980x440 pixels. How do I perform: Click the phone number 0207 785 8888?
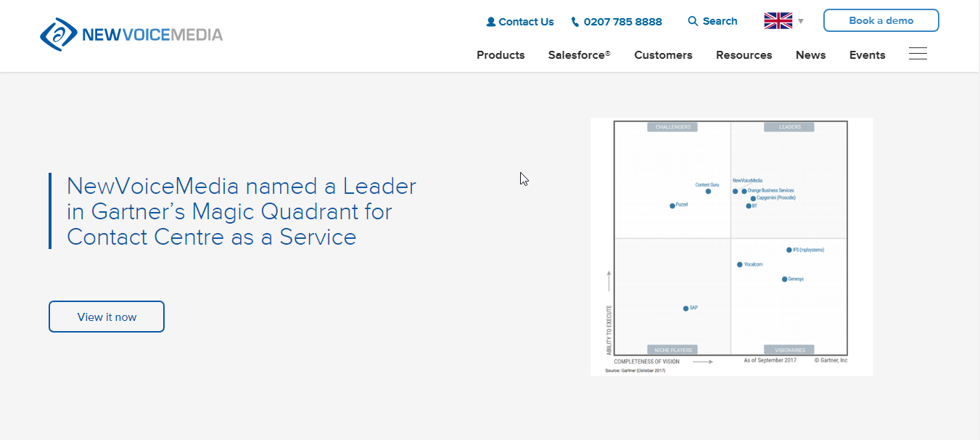click(622, 22)
